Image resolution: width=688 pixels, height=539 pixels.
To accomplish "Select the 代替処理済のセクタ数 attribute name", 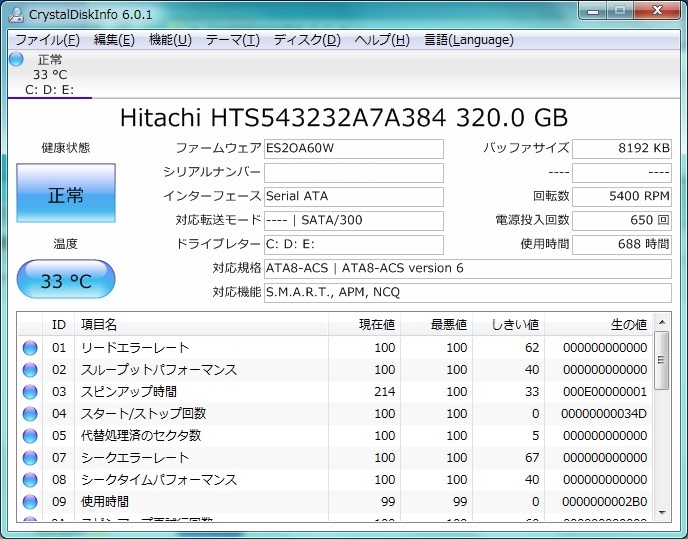I will tap(141, 435).
